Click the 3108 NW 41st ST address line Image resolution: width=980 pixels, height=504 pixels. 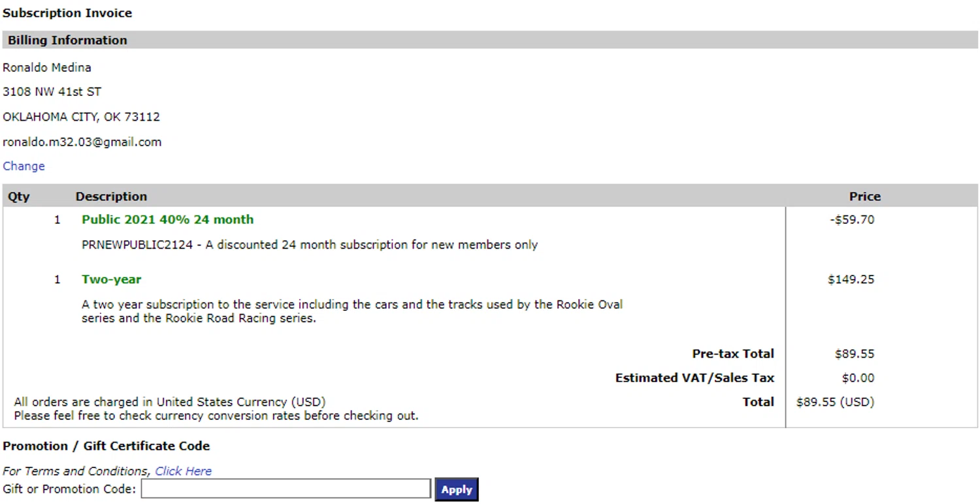[x=52, y=91]
